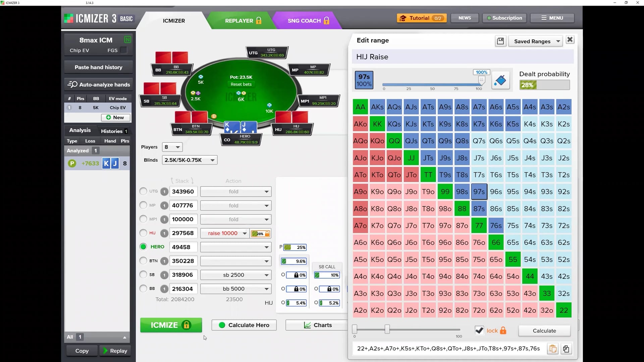Click the dealer button chip on table
Viewport: 644px width, 362px height.
pyautogui.click(x=214, y=116)
